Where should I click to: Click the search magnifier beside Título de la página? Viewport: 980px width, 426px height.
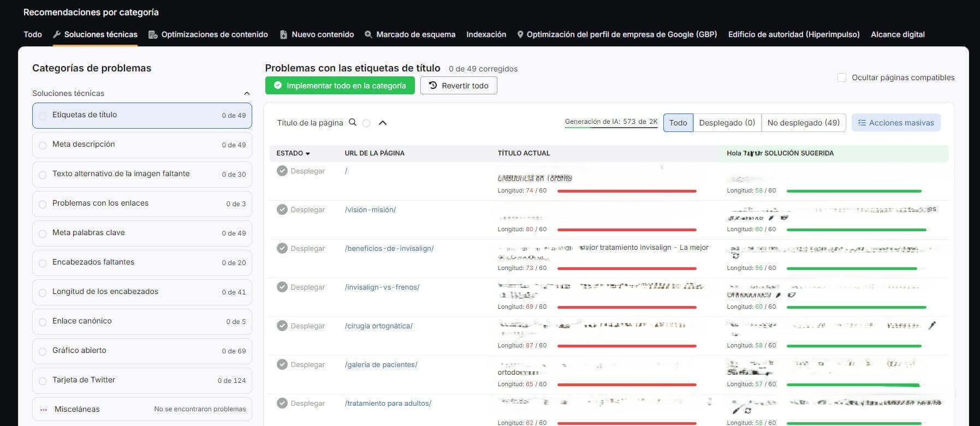click(353, 123)
